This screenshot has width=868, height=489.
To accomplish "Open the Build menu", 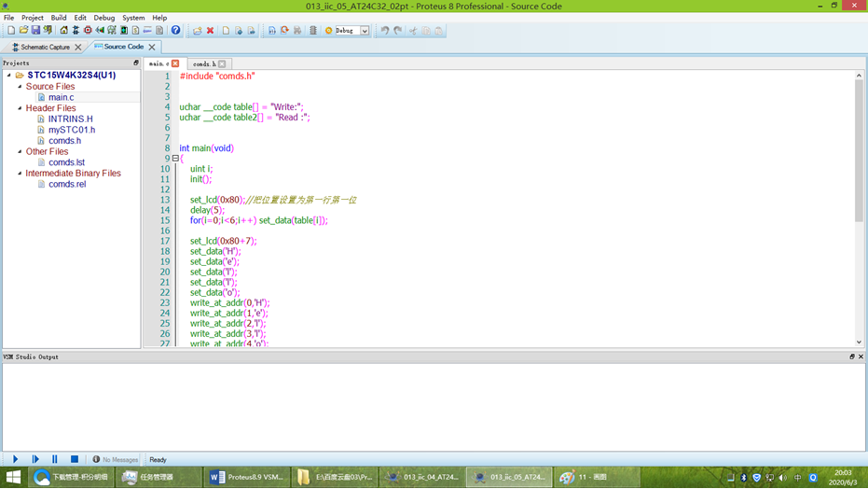I will tap(58, 18).
